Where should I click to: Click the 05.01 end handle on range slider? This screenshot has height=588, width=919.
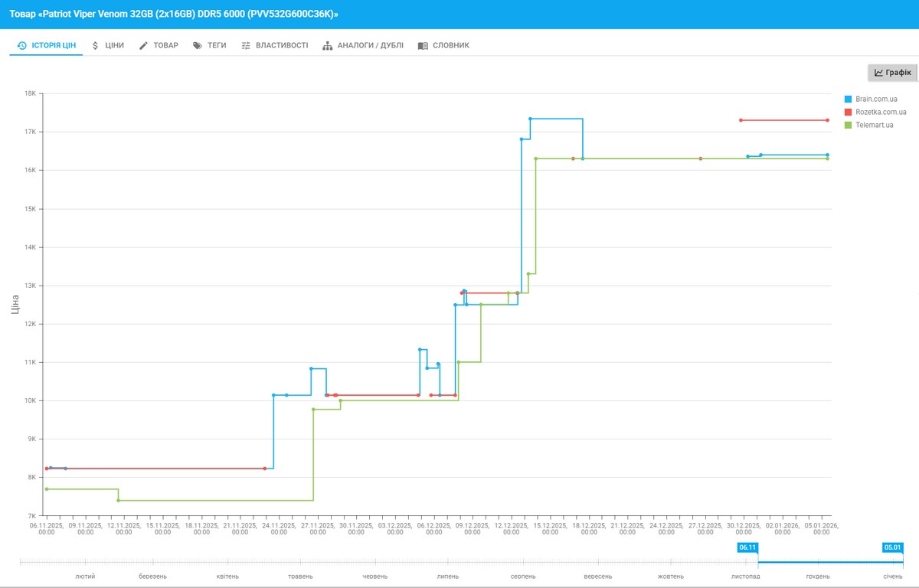coord(893,547)
